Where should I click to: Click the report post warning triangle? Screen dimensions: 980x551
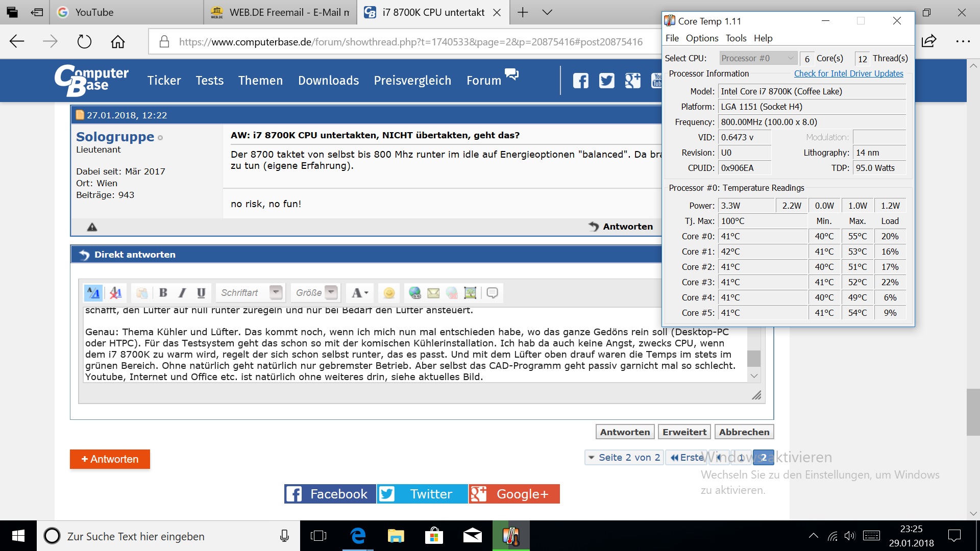pos(92,227)
